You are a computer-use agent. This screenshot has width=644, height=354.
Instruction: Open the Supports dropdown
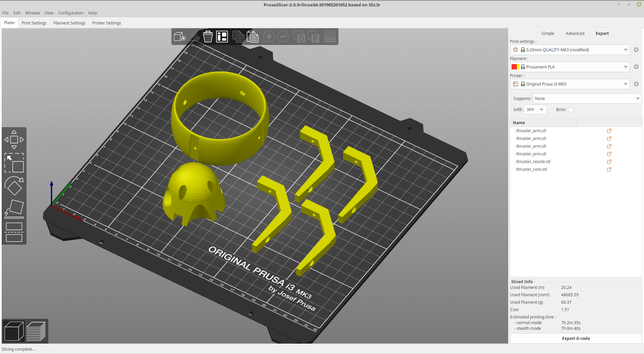click(x=586, y=98)
